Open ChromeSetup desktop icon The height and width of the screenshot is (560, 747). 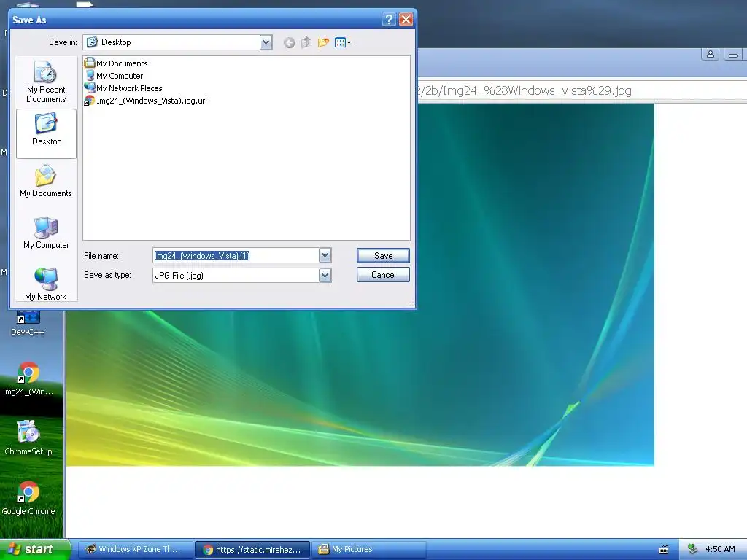click(x=28, y=438)
